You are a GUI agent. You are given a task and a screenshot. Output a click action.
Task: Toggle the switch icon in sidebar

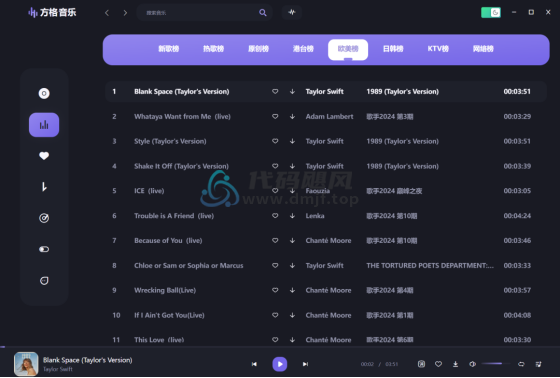tap(44, 249)
